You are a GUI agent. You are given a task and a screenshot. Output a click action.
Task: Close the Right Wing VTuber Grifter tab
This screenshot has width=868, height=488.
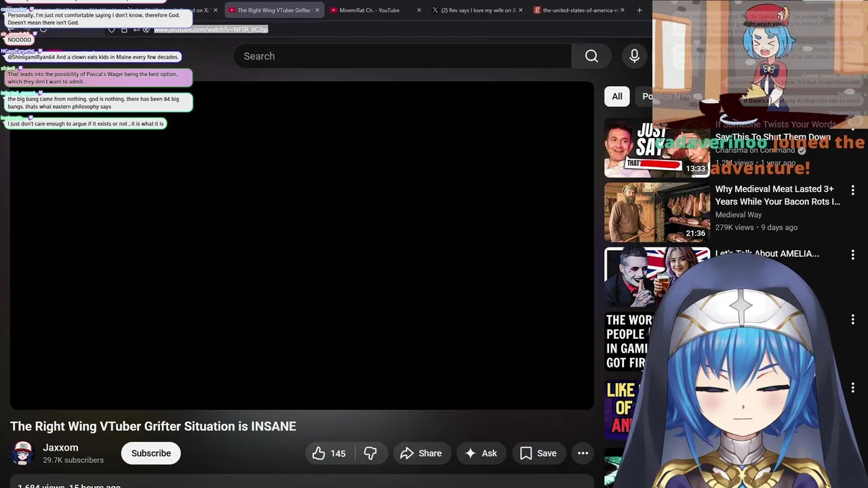tap(317, 10)
